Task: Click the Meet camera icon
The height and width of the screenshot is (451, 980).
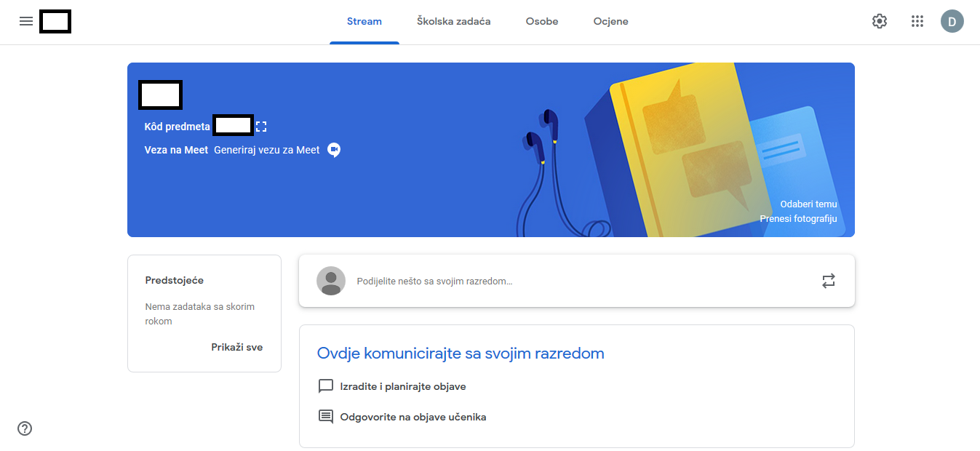Action: click(x=334, y=150)
